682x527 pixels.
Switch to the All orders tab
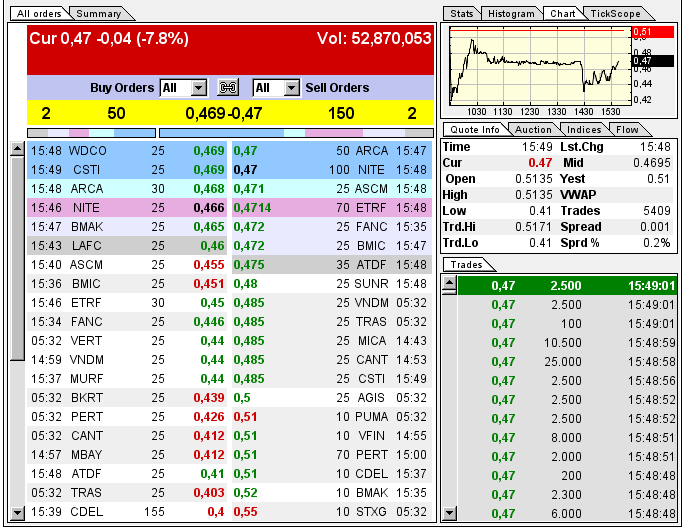[39, 13]
